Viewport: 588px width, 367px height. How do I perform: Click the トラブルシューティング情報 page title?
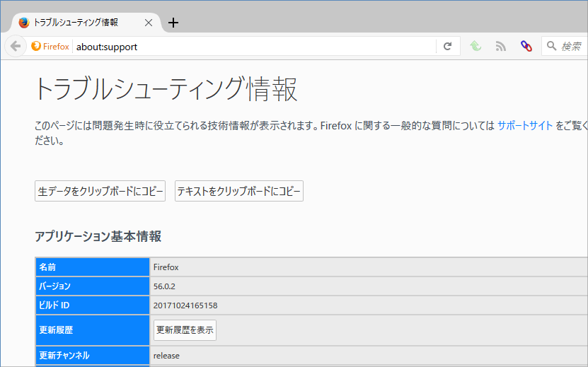tap(166, 89)
